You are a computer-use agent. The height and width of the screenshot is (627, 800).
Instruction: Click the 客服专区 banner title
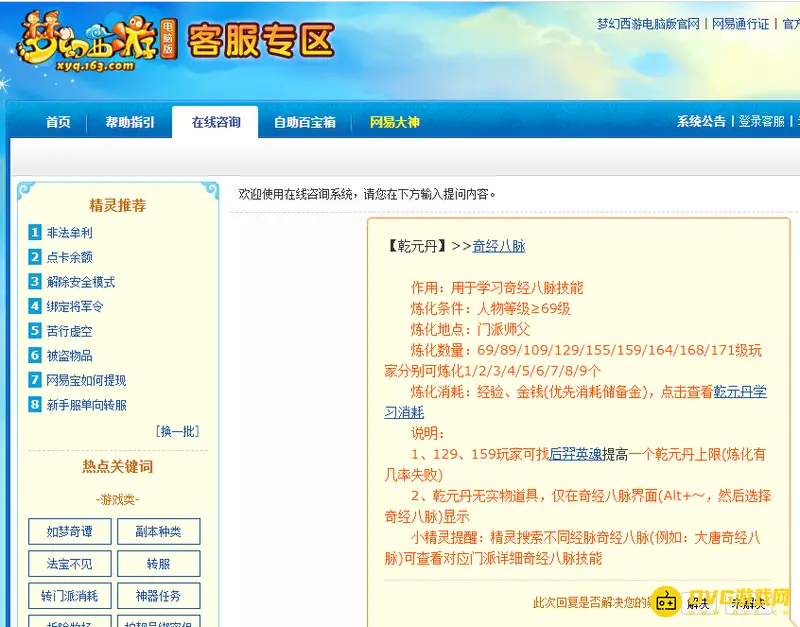point(261,39)
